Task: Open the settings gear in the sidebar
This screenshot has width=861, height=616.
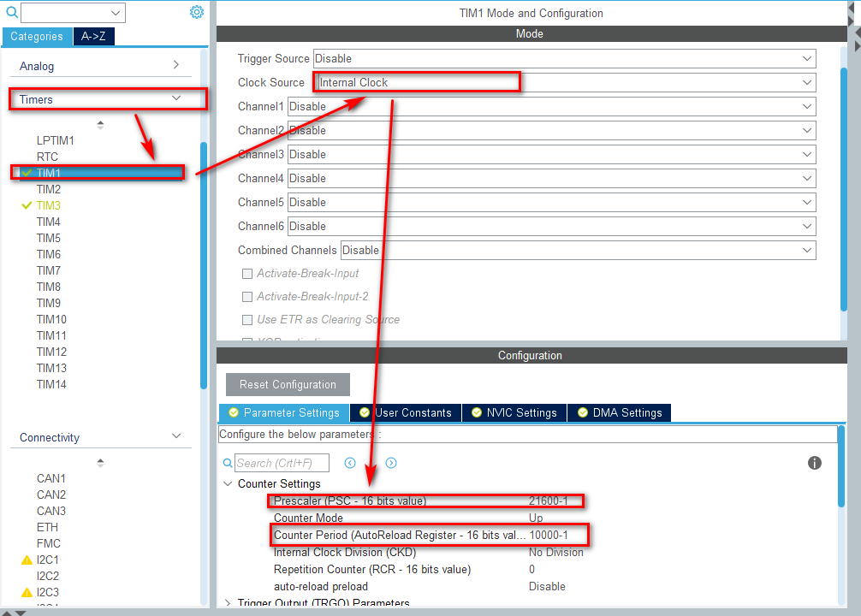Action: (197, 12)
